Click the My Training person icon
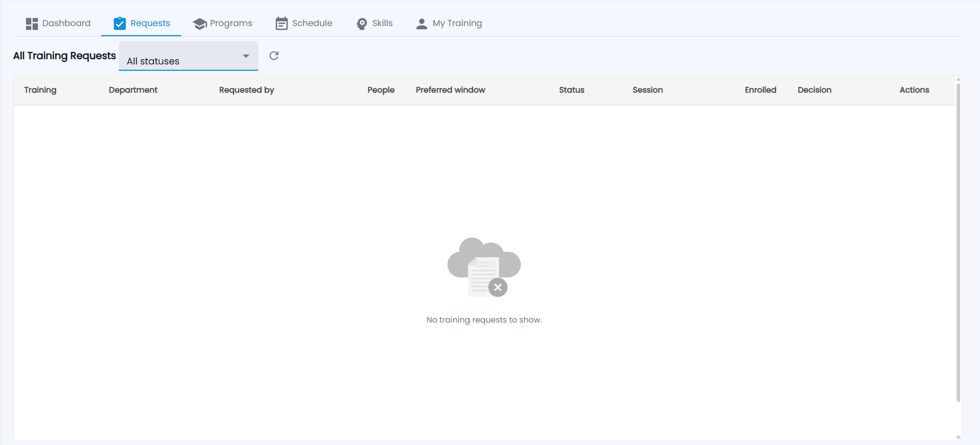This screenshot has height=445, width=980. (422, 23)
